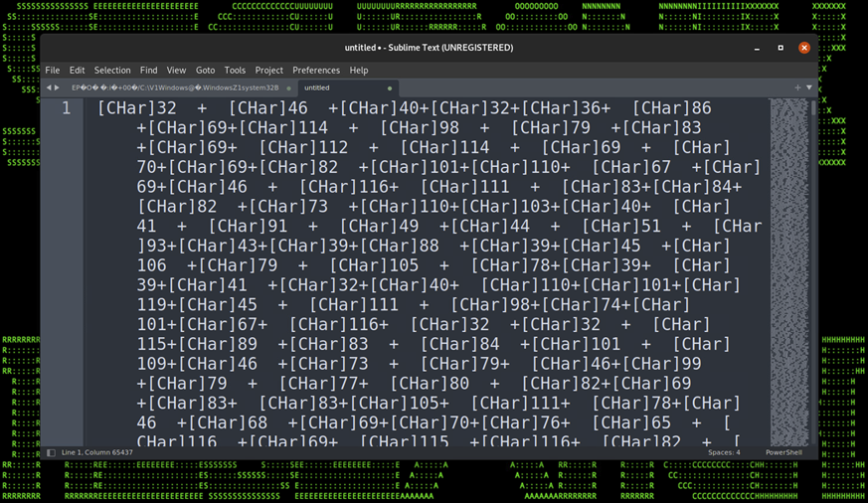This screenshot has height=503, width=868.
Task: Click the side bar toggle icon in status bar
Action: (x=52, y=453)
